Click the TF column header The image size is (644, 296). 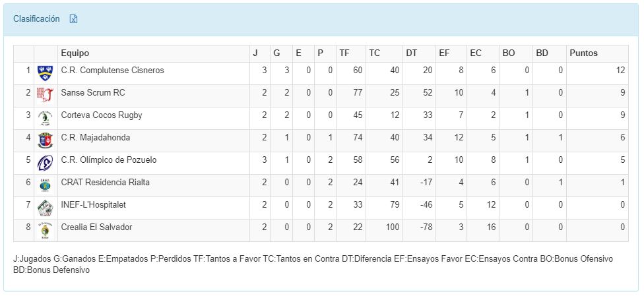[344, 53]
